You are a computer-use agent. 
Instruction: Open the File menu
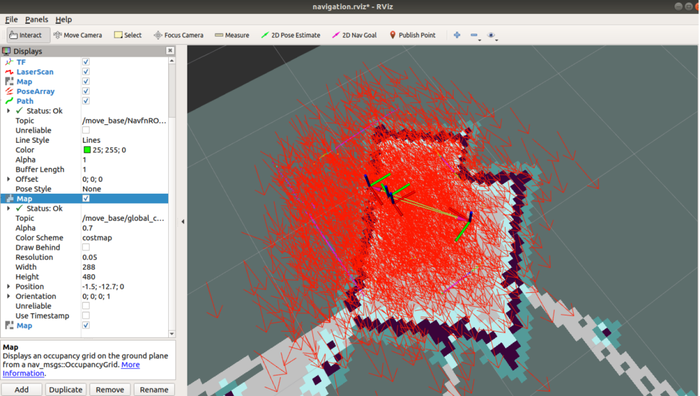coord(11,19)
